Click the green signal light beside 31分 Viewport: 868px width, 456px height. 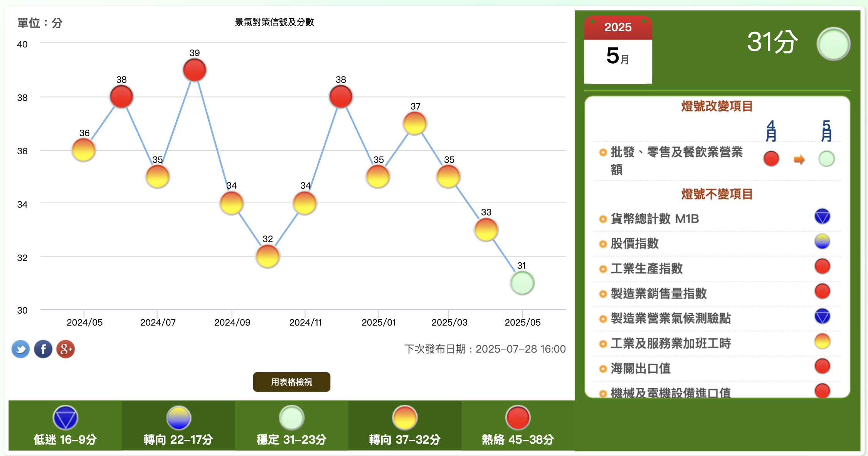coord(833,44)
